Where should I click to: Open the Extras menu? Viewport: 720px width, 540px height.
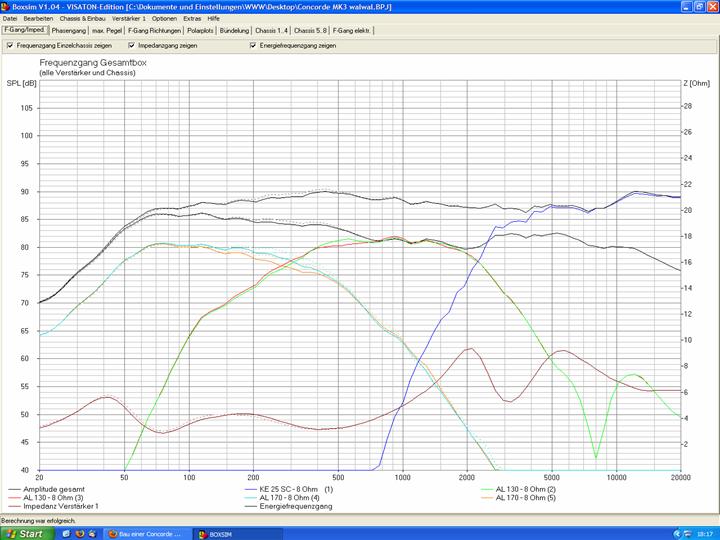tap(192, 18)
